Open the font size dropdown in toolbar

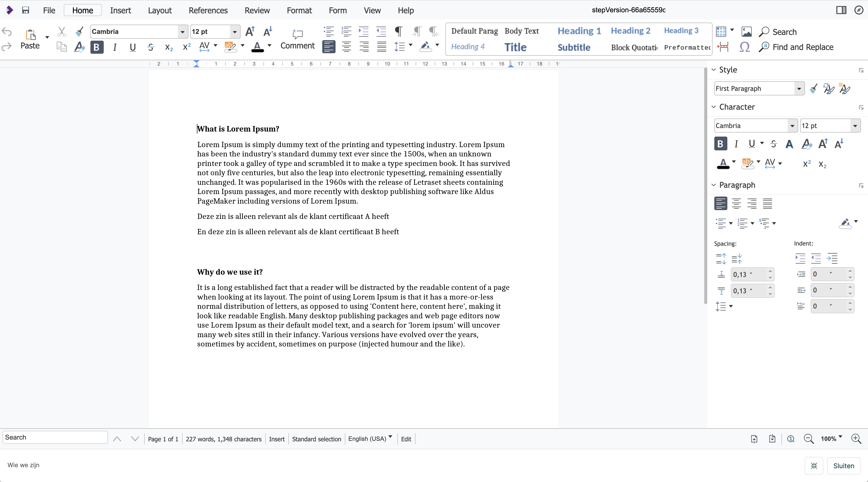click(x=235, y=32)
